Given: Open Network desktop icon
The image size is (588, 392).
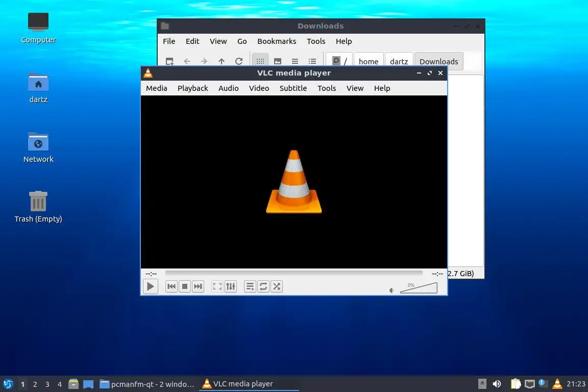Looking at the screenshot, I should tap(38, 148).
